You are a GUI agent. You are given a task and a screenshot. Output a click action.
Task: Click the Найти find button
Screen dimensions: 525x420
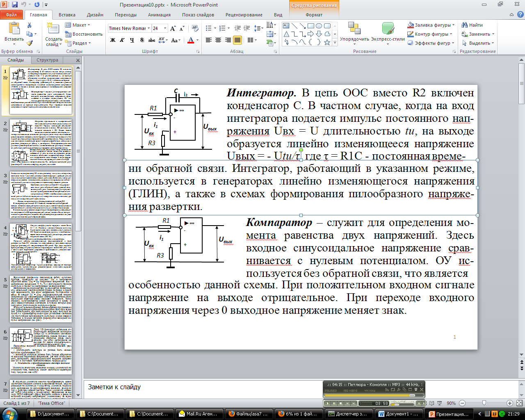(x=472, y=25)
